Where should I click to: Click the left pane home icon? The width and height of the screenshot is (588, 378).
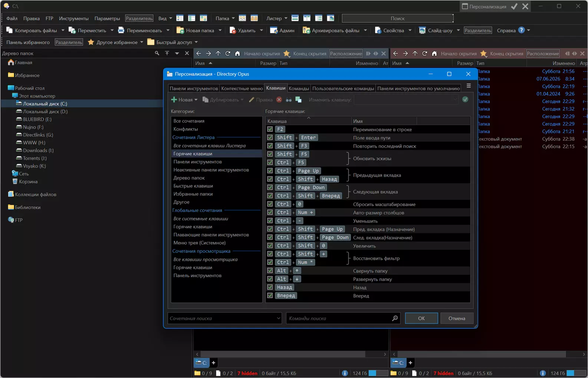tap(237, 53)
